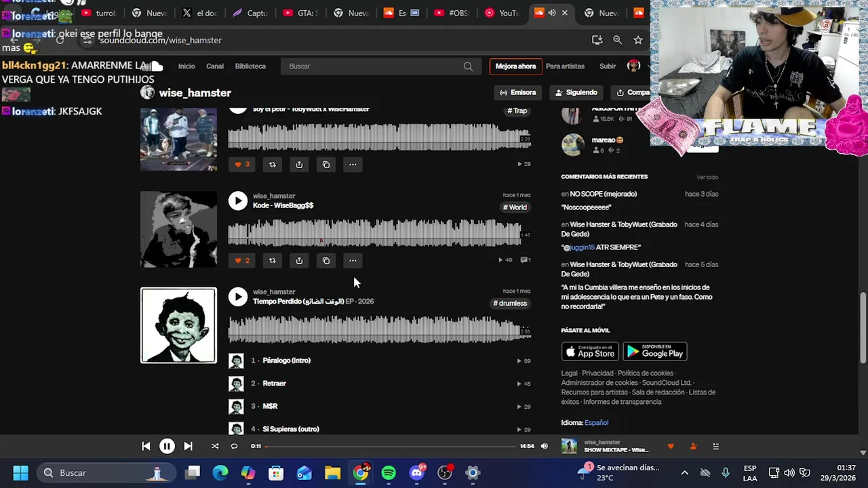This screenshot has width=868, height=488.
Task: Change language via Español link
Action: [596, 422]
